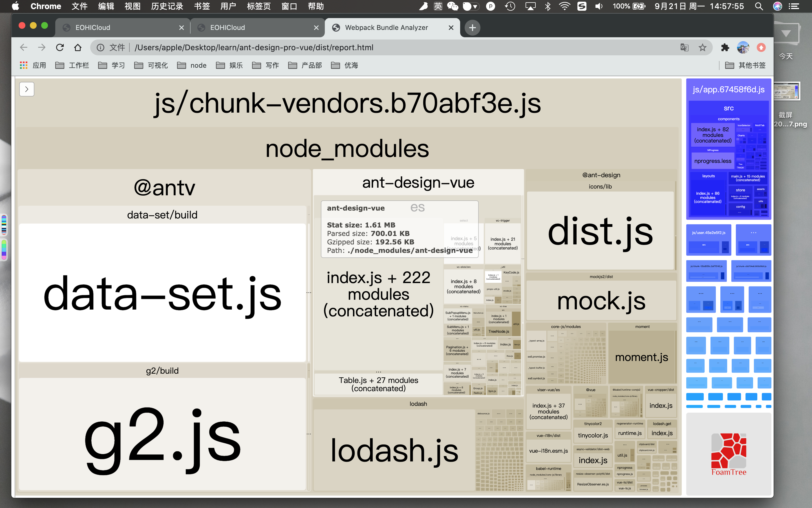Open the 文件 menu in menu bar
This screenshot has height=508, width=812.
click(80, 6)
